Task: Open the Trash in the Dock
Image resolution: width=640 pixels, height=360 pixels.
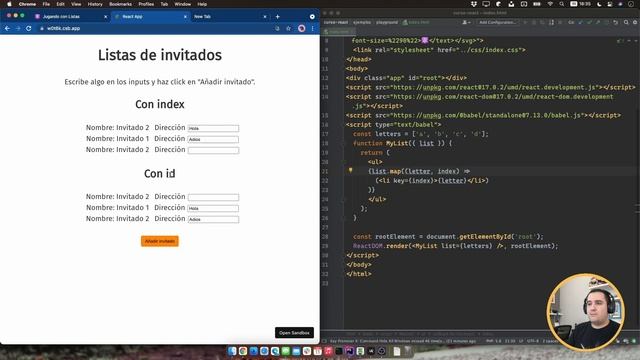Action: click(407, 351)
